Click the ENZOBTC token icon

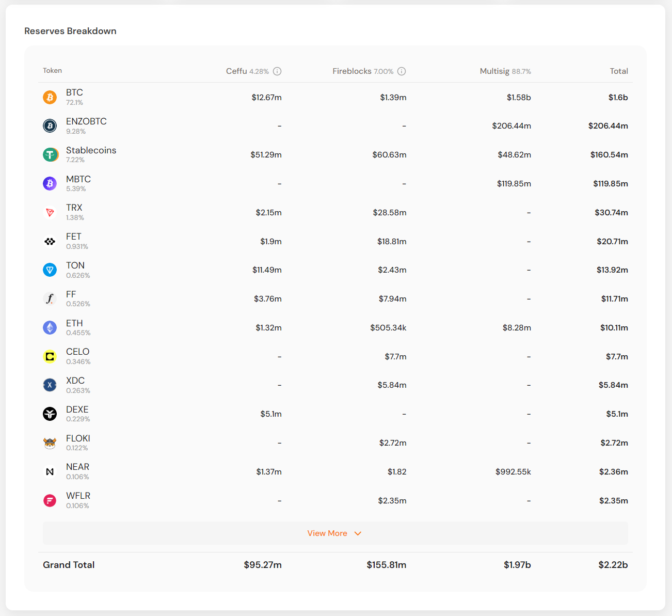[x=50, y=125]
